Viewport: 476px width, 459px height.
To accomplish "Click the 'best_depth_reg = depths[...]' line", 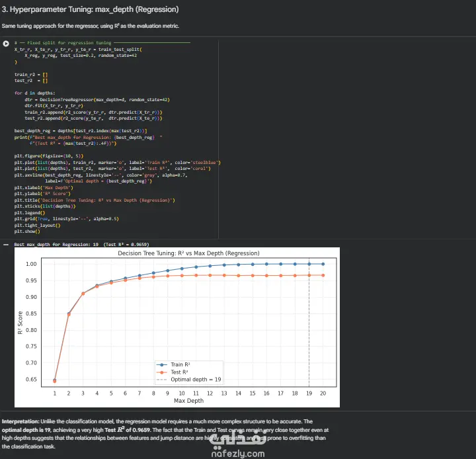I will (x=81, y=130).
